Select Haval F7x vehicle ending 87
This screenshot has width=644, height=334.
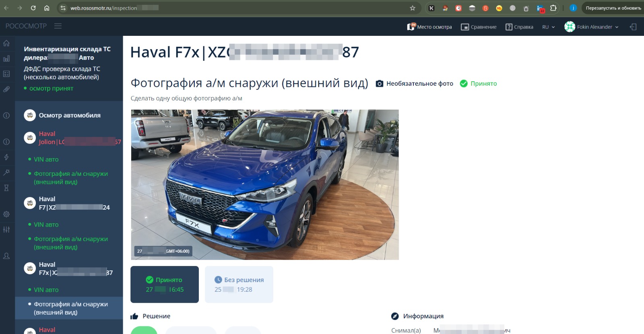click(68, 268)
